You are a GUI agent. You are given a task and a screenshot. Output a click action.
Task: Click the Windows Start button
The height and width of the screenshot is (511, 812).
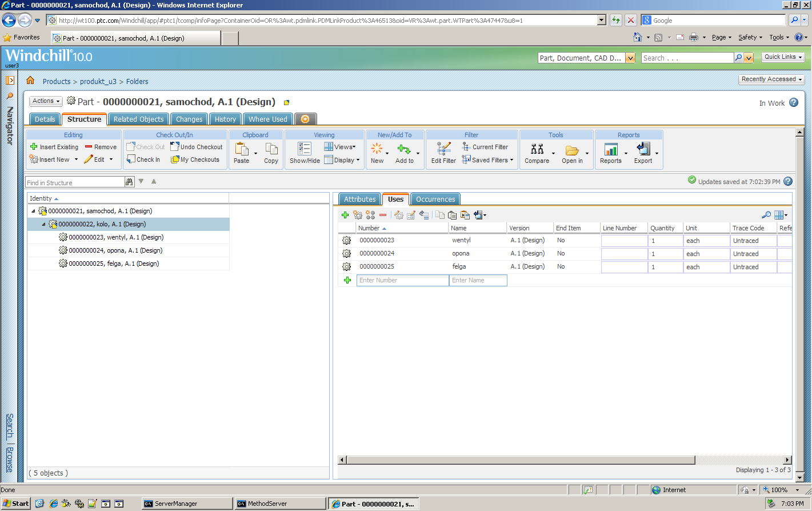pos(16,504)
